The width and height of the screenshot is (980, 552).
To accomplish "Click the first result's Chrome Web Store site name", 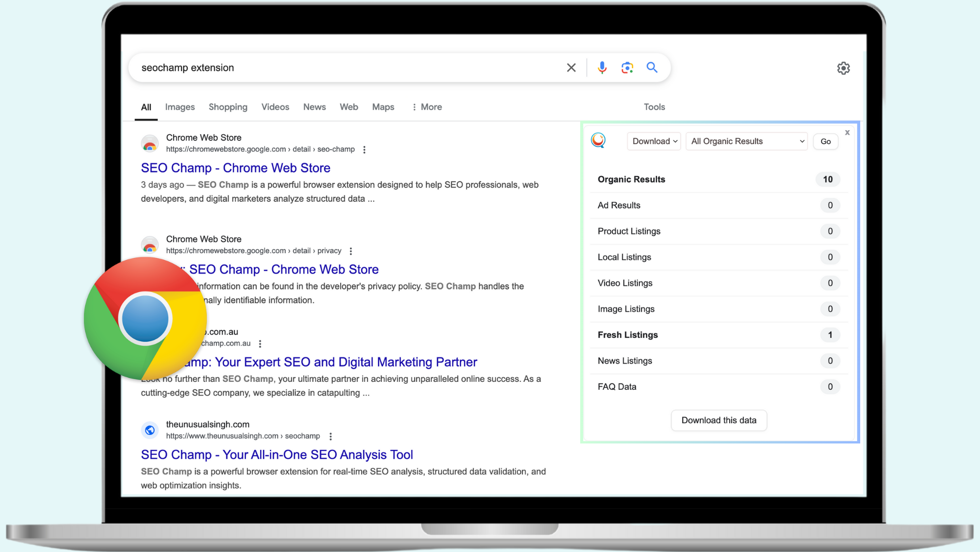I will point(204,138).
